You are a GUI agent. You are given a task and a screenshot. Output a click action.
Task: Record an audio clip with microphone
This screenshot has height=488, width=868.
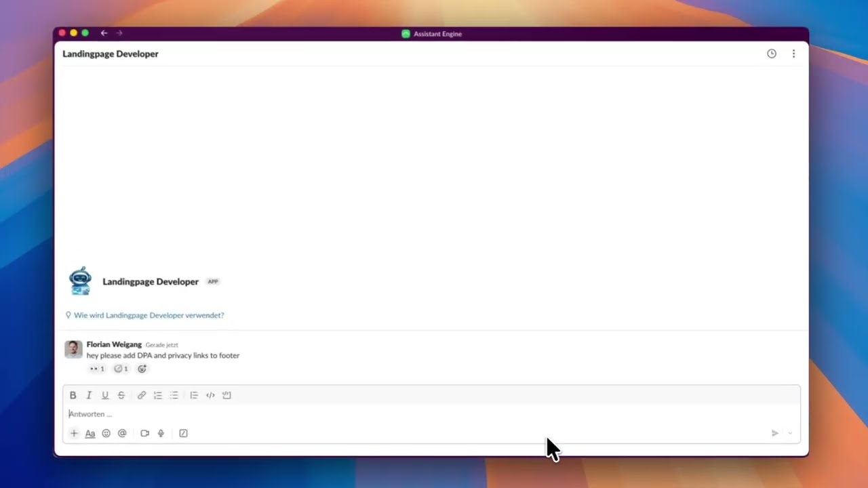161,433
